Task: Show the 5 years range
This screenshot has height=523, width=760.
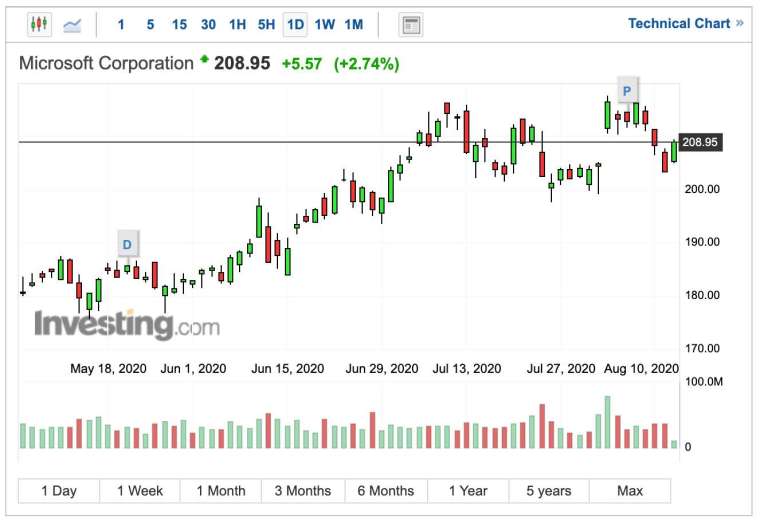Action: pyautogui.click(x=549, y=491)
